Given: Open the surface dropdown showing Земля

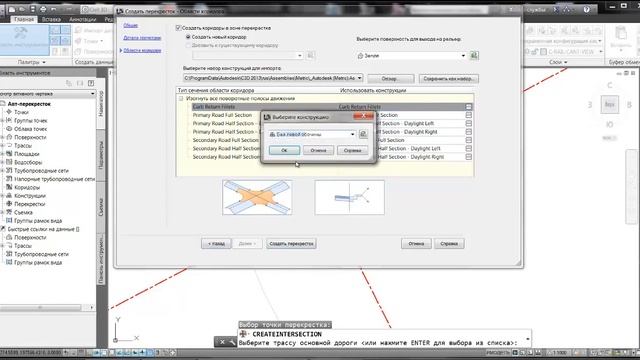Looking at the screenshot, I should [x=463, y=56].
